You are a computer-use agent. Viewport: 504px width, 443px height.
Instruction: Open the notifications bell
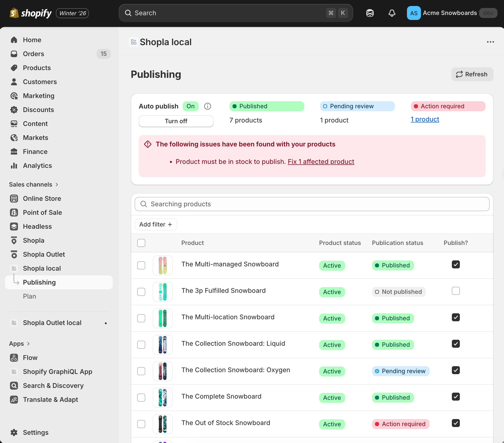(x=391, y=13)
